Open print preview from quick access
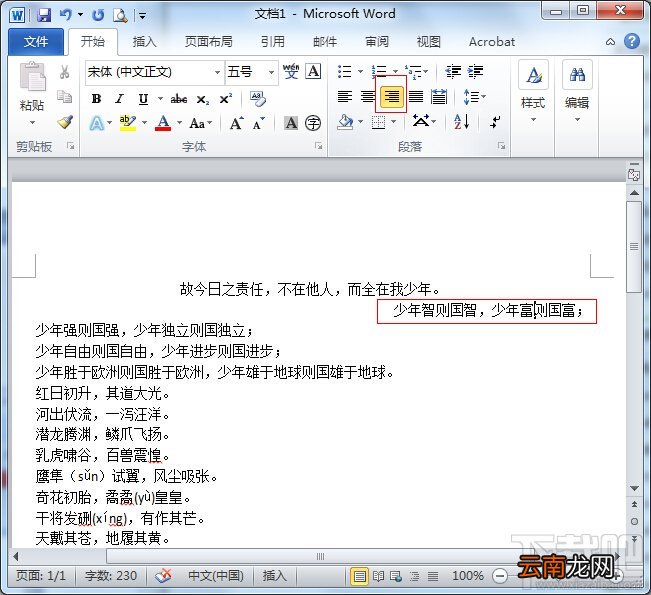 pos(120,15)
